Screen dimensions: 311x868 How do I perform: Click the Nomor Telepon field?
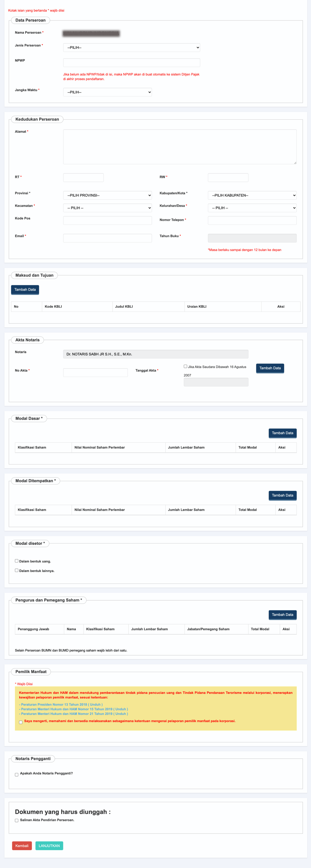coord(252,220)
